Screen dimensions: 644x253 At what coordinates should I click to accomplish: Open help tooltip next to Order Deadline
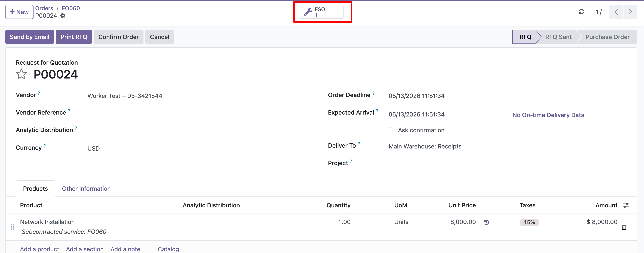point(373,93)
